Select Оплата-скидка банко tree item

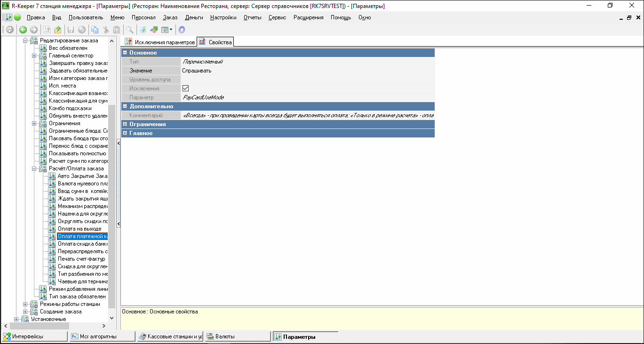82,244
